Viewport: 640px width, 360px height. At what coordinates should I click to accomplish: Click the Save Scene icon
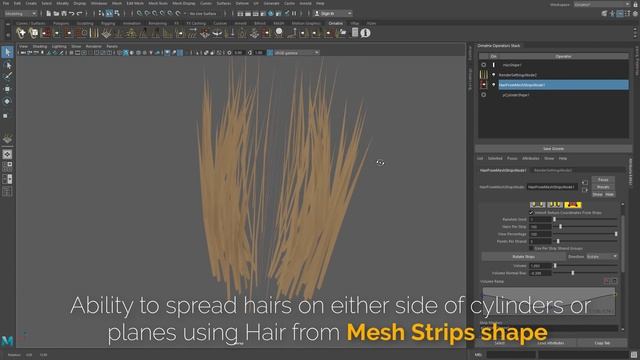click(64, 13)
